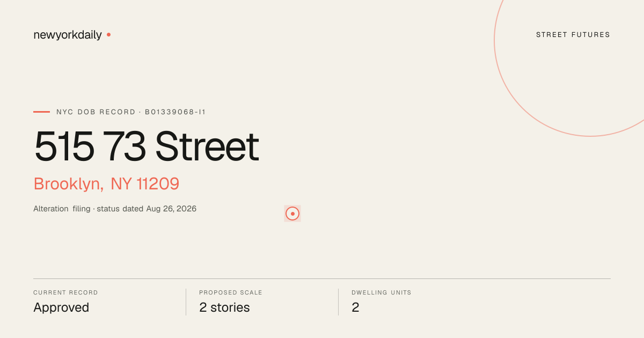
Task: Open the STREET FUTURES section link
Action: click(x=573, y=35)
